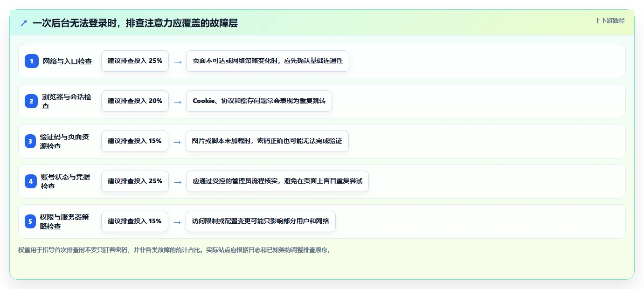This screenshot has width=644, height=289.
Task: Select the 权限与服务器策略检查 label
Action: point(64,221)
